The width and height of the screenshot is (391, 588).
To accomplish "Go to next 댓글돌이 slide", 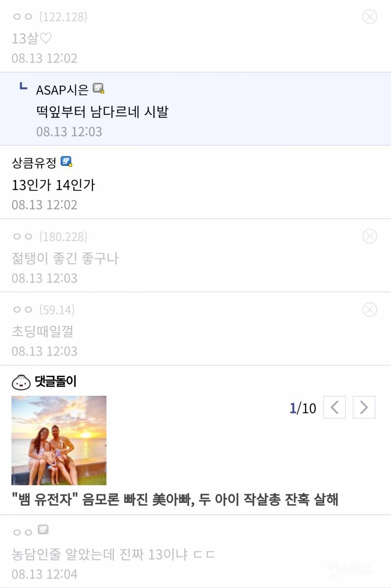I will 364,407.
